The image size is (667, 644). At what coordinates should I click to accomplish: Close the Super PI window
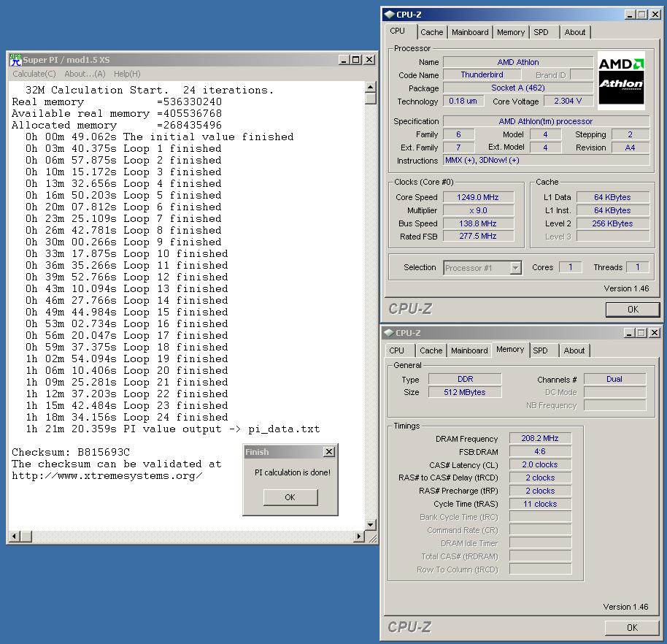coord(369,60)
